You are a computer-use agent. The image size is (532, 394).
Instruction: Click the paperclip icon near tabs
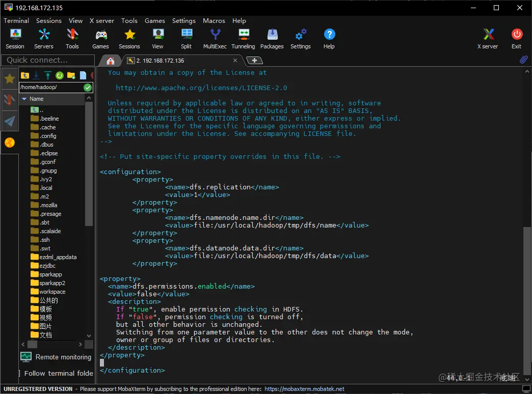point(523,60)
